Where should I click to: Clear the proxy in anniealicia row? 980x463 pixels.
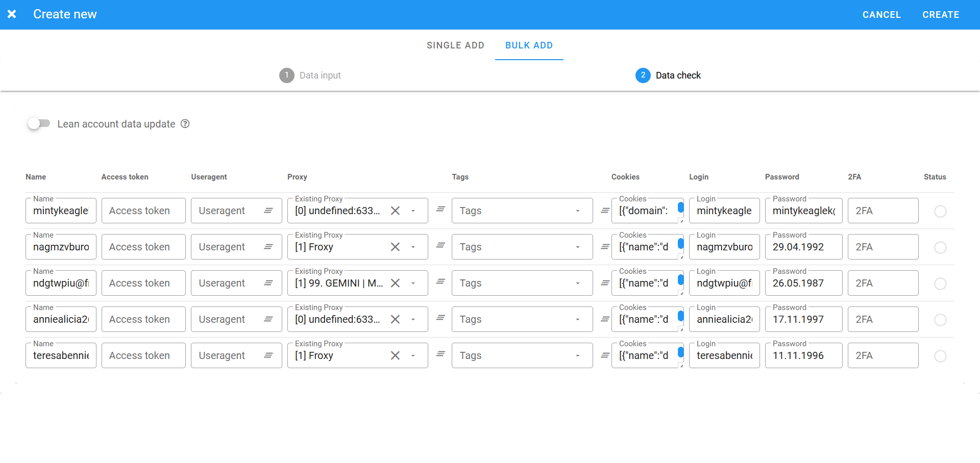[395, 319]
